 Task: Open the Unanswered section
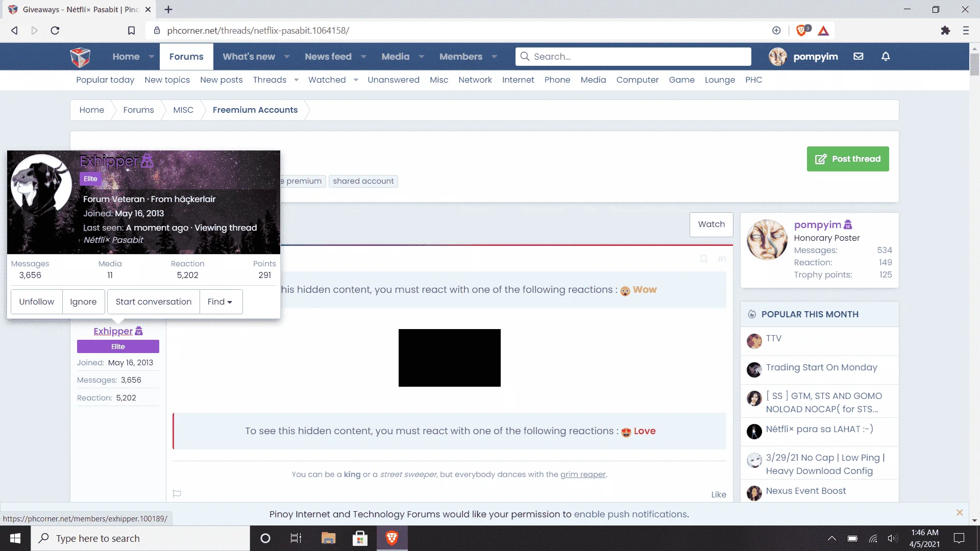(394, 80)
